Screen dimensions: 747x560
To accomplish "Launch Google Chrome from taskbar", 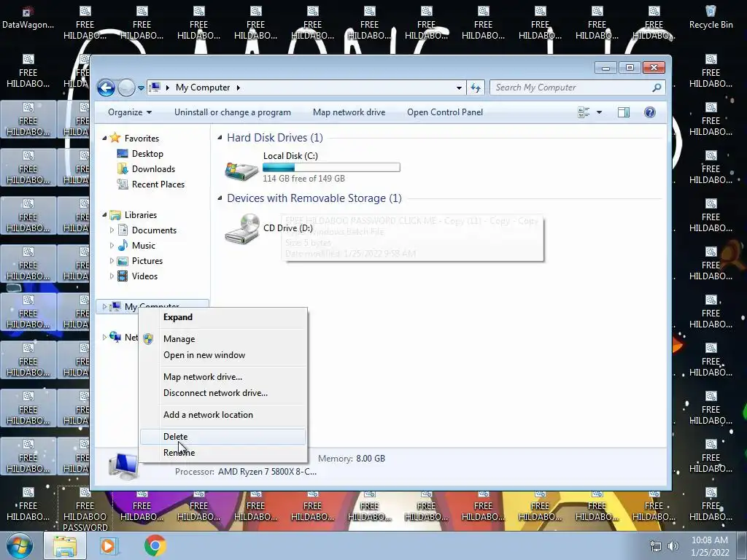I will pyautogui.click(x=155, y=545).
